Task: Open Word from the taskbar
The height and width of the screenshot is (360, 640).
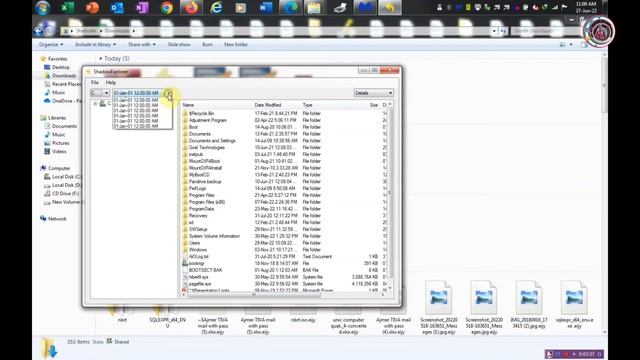Action: pos(266,7)
